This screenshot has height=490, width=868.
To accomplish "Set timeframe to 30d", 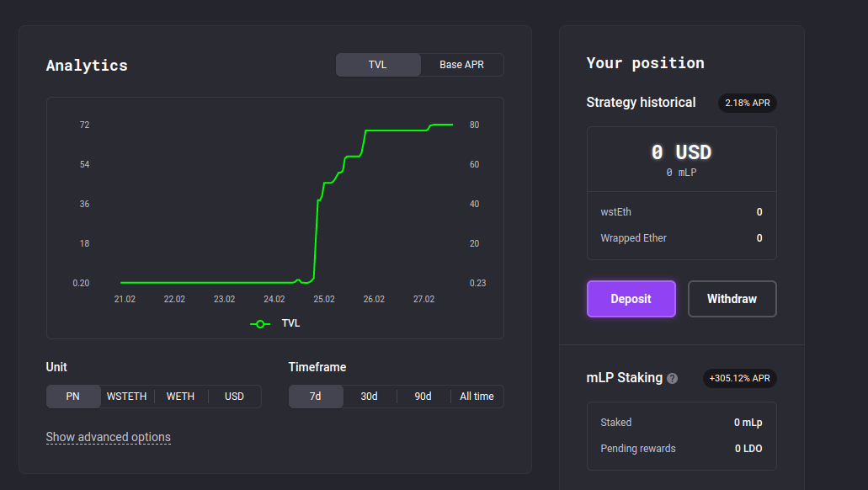I will (370, 397).
